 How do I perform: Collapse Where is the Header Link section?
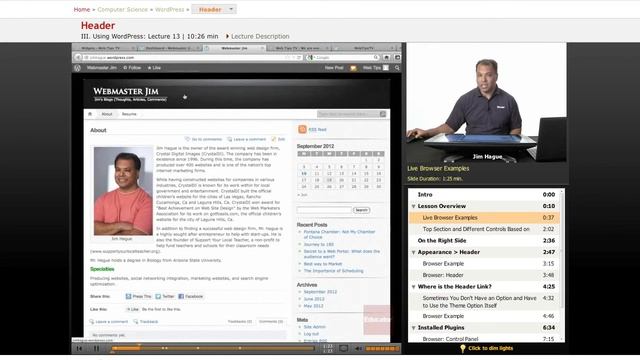413,287
